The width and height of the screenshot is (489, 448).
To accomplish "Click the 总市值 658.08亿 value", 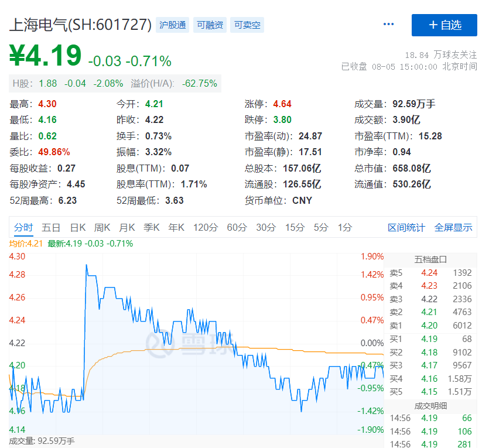I will (412, 168).
